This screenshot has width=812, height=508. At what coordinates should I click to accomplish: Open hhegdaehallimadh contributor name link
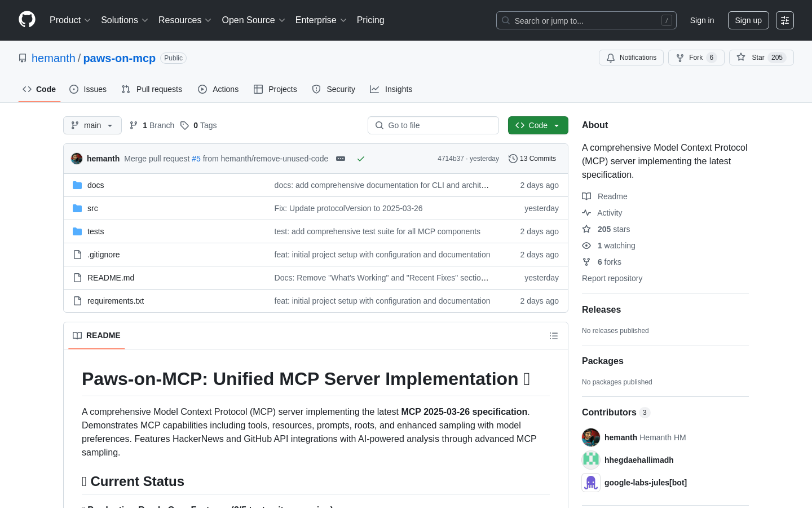(639, 460)
